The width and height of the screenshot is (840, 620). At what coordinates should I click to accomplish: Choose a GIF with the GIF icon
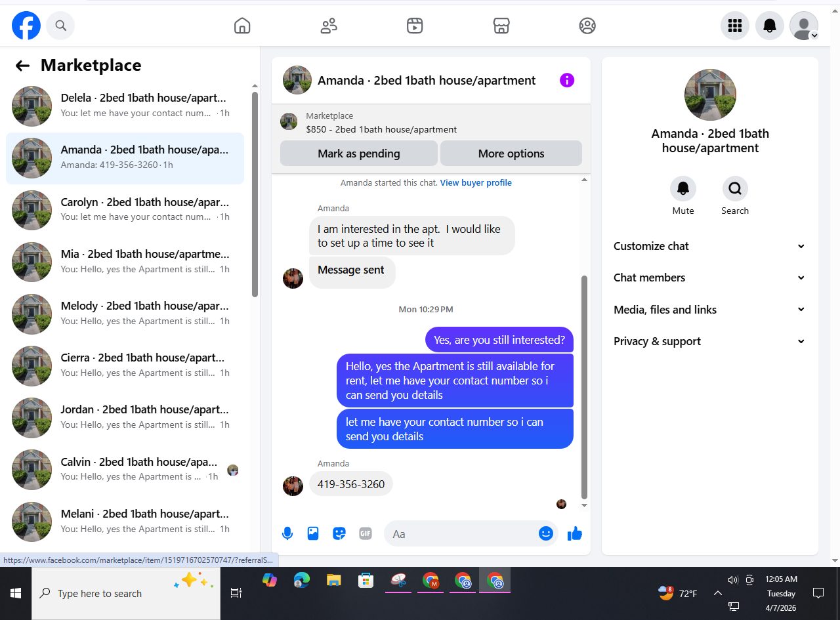click(366, 533)
